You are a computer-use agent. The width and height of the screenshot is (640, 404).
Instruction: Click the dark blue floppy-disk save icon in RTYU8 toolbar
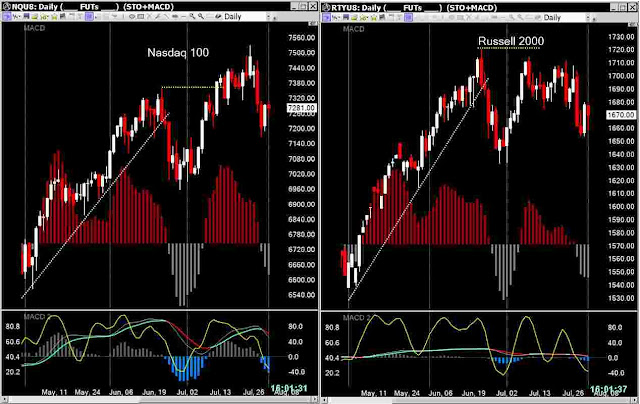346,18
